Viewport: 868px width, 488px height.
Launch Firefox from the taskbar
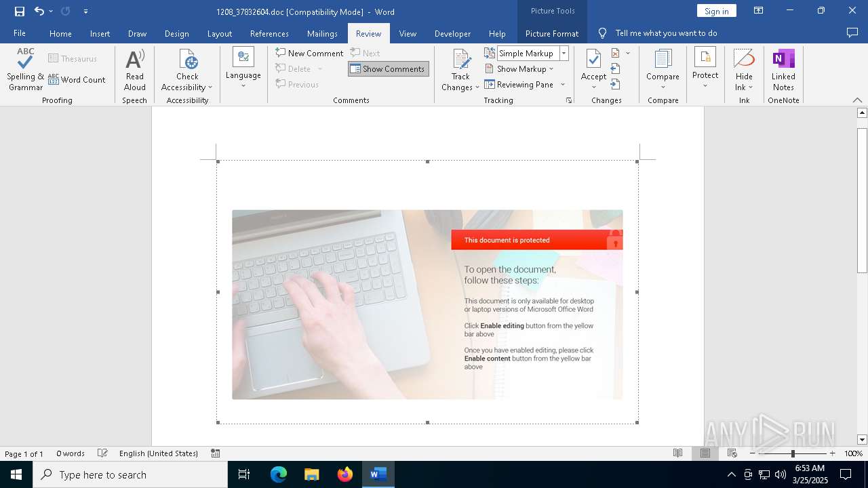click(x=345, y=474)
